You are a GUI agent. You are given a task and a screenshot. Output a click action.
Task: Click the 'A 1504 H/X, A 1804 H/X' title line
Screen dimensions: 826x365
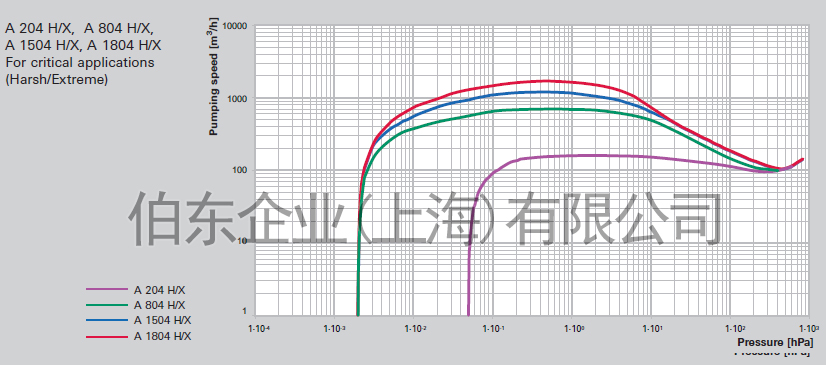point(83,46)
